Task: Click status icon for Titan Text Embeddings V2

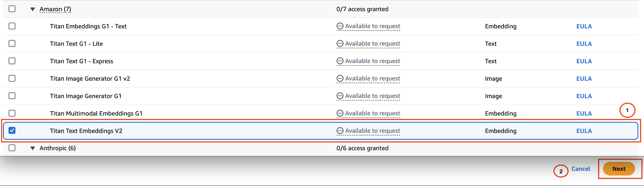Action: click(x=340, y=131)
